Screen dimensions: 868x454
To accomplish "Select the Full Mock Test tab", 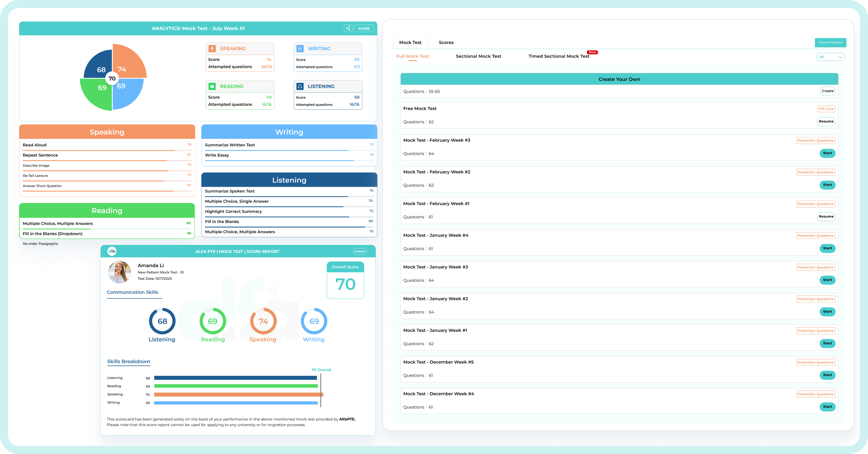I will click(x=412, y=56).
